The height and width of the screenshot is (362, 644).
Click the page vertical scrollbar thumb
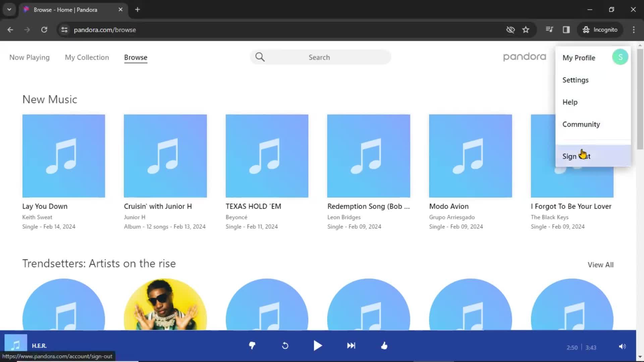(x=640, y=99)
